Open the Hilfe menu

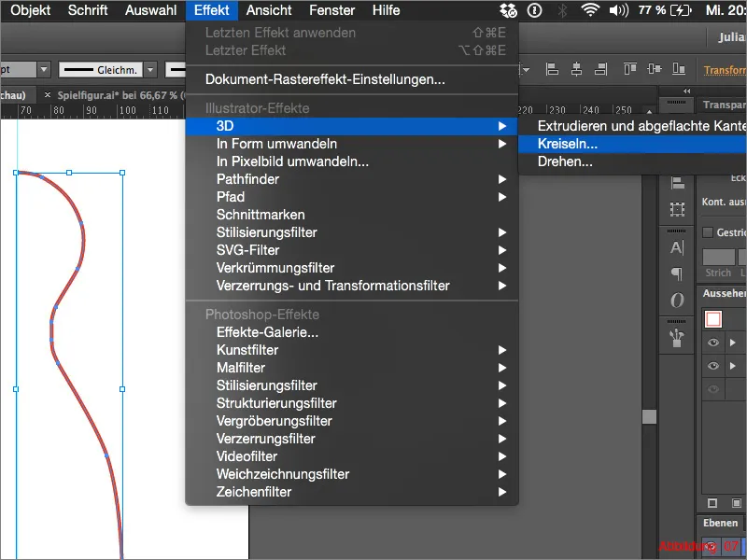click(x=386, y=10)
